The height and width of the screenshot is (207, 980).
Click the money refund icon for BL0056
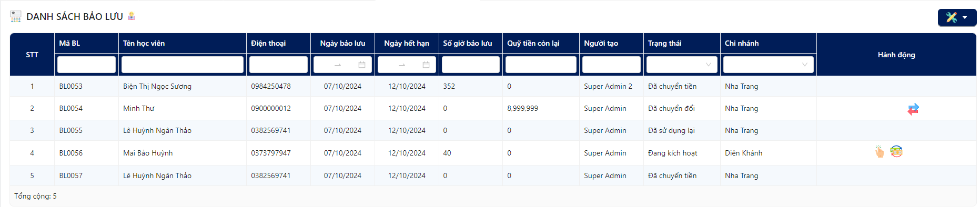coord(896,152)
